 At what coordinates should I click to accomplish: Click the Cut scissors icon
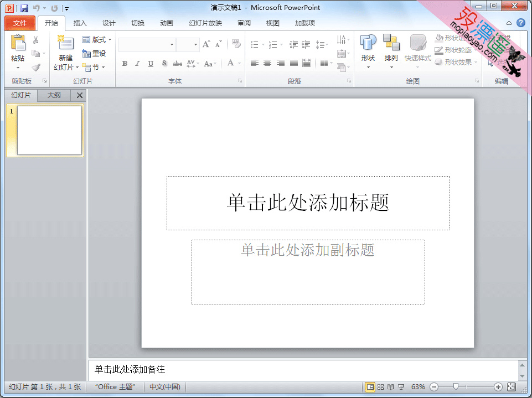(35, 40)
